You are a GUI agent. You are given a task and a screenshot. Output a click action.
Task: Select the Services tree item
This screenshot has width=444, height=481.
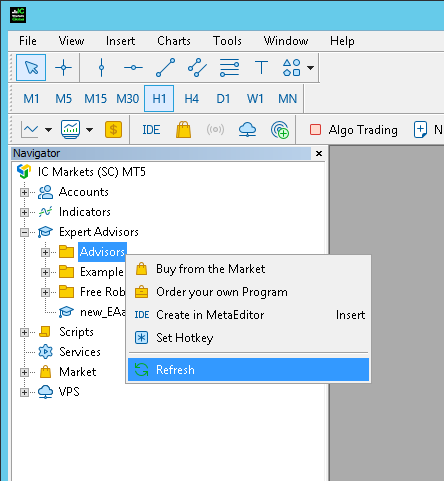pos(80,352)
